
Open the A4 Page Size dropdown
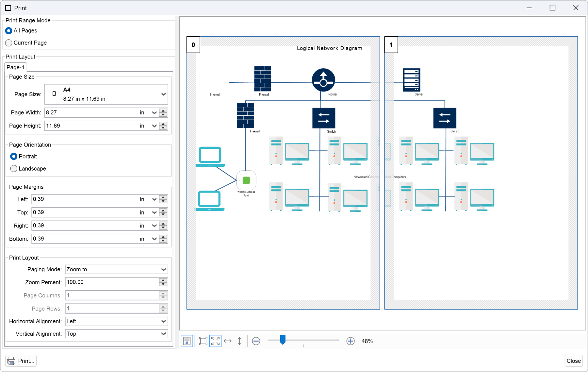(x=106, y=94)
